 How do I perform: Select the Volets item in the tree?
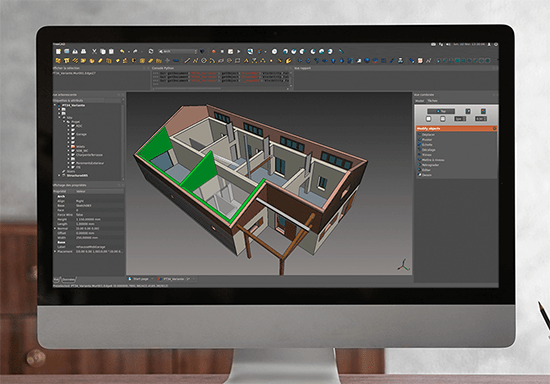[x=81, y=147]
